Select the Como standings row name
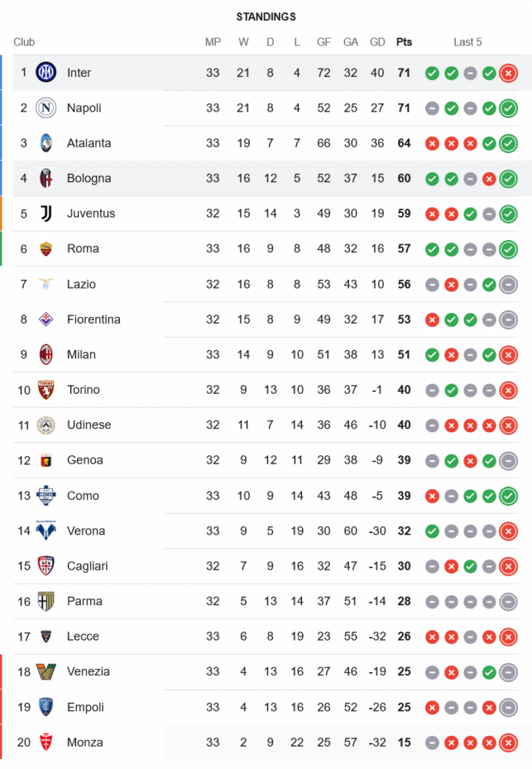Screen dimensions: 532x769 [83, 496]
